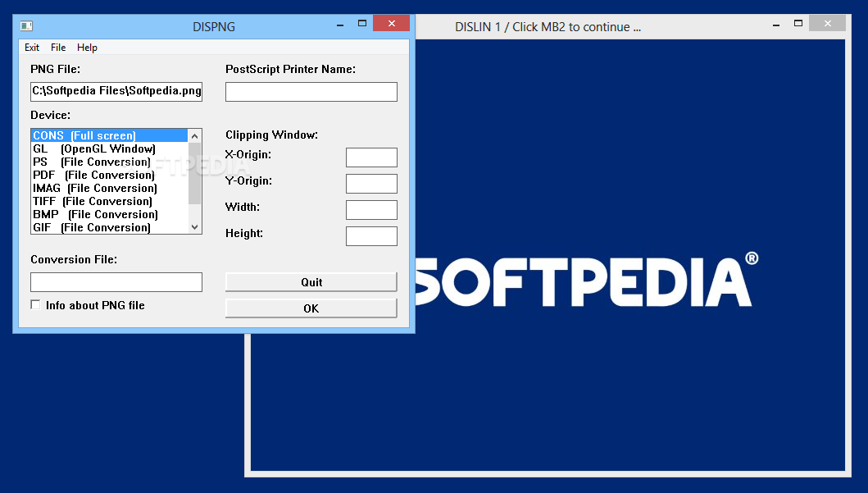This screenshot has width=868, height=493.
Task: Enable Info about PNG file checkbox
Action: 35,304
